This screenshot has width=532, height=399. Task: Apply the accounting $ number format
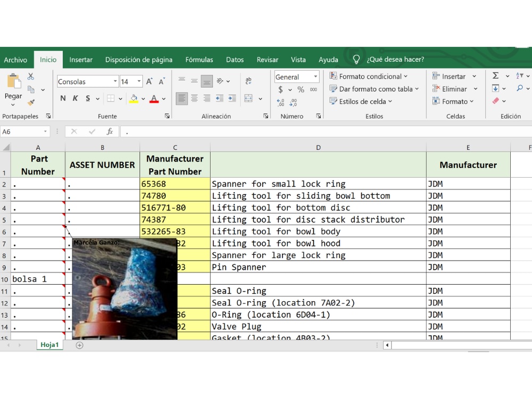[x=280, y=89]
